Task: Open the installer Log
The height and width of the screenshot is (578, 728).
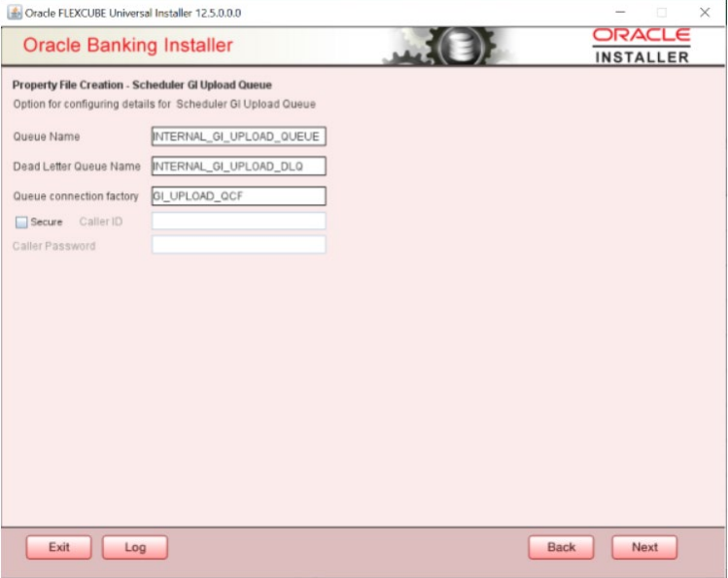Action: click(x=135, y=547)
